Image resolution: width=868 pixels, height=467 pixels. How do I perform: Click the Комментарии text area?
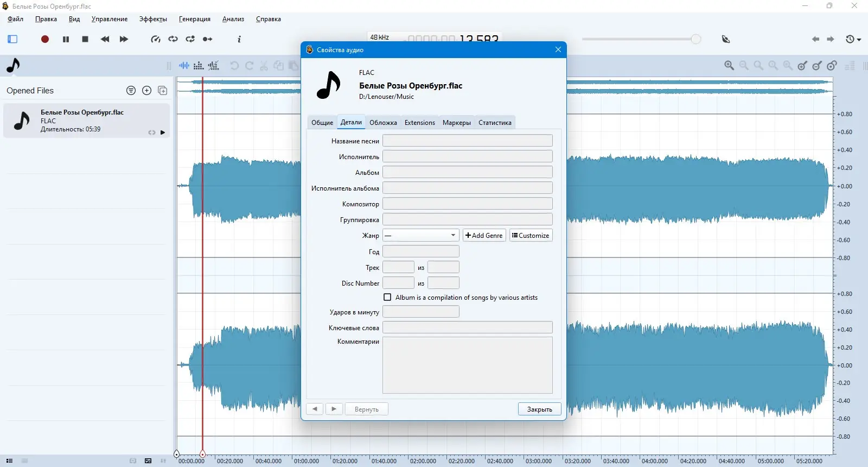pyautogui.click(x=468, y=365)
